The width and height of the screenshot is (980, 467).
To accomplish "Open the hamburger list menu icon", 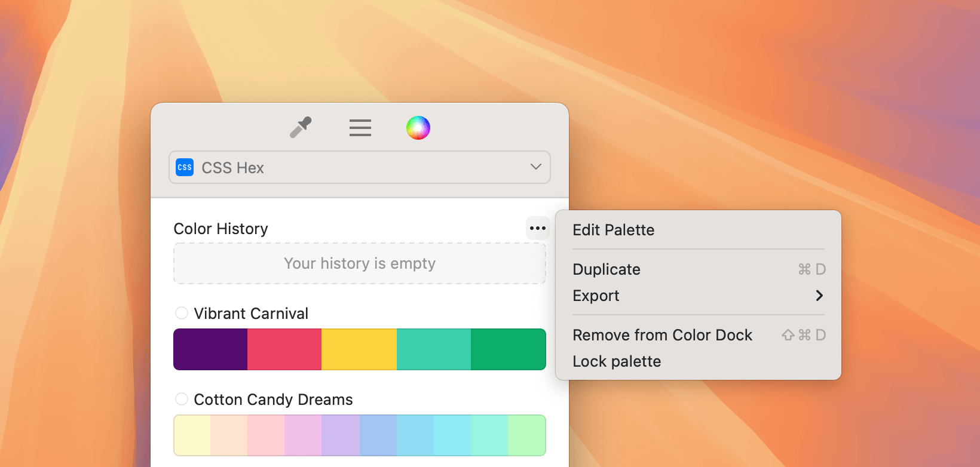I will pyautogui.click(x=360, y=128).
